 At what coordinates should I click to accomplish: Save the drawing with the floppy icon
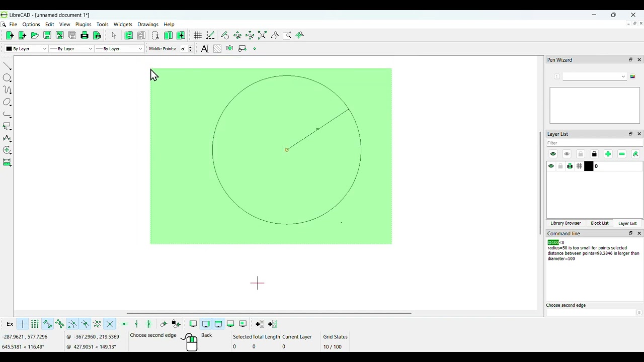point(47,35)
